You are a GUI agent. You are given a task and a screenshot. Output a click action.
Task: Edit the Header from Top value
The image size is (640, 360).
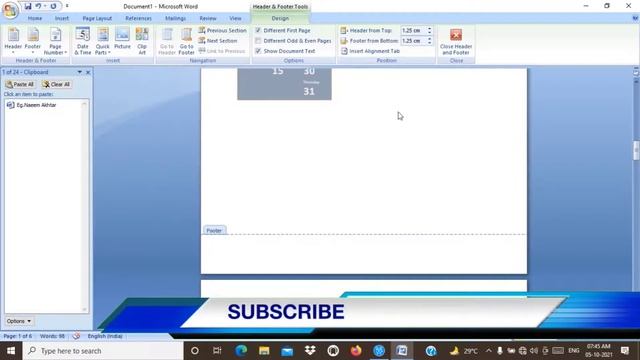pyautogui.click(x=413, y=30)
